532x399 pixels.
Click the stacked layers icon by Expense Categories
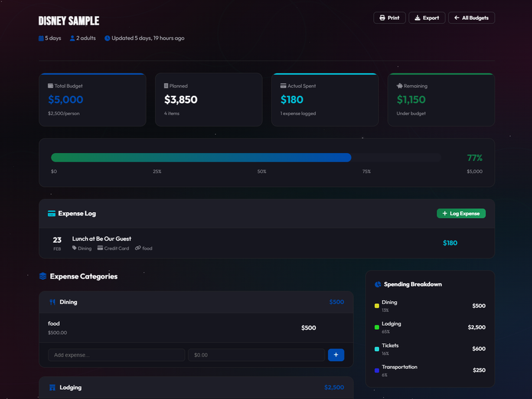point(43,276)
